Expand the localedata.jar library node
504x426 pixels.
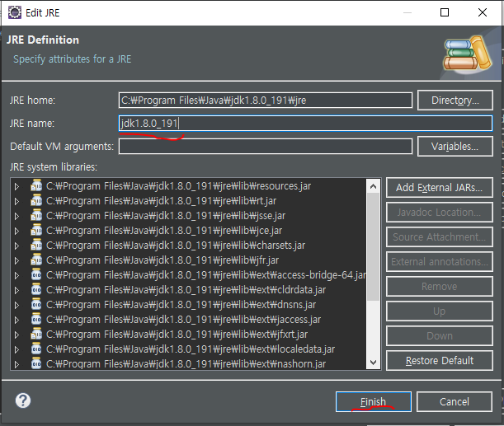click(x=16, y=349)
